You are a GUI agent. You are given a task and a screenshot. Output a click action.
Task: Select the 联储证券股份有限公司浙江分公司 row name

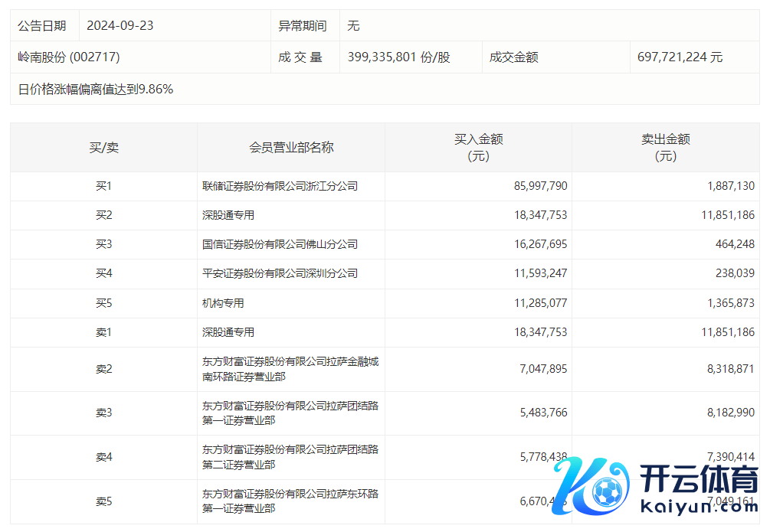pyautogui.click(x=280, y=186)
